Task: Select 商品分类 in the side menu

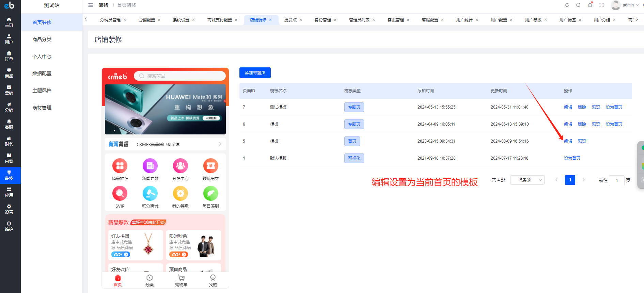Action: pos(42,39)
